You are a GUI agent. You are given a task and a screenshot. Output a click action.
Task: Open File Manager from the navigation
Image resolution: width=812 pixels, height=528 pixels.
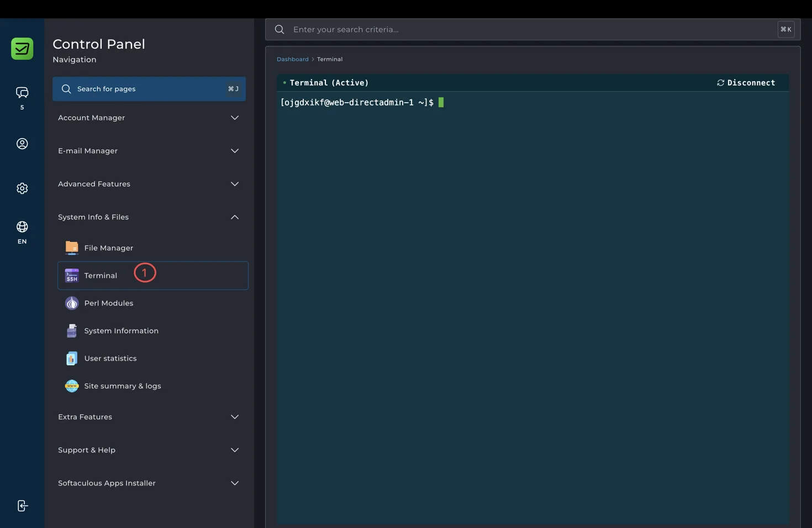click(x=153, y=248)
